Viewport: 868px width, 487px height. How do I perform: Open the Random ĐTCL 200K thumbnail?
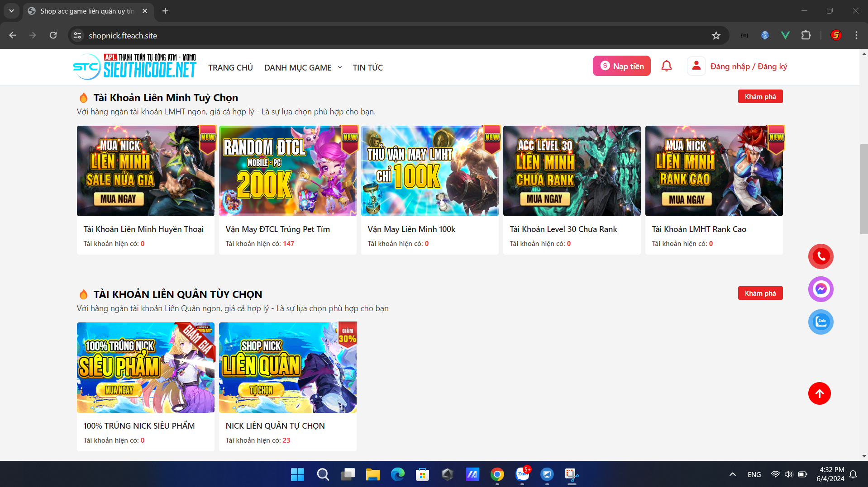point(287,171)
